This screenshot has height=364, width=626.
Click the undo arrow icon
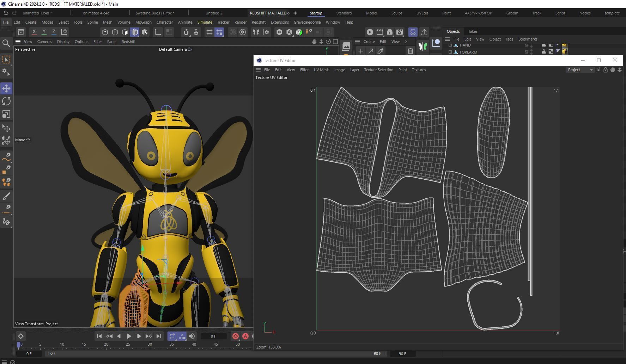pyautogui.click(x=6, y=13)
